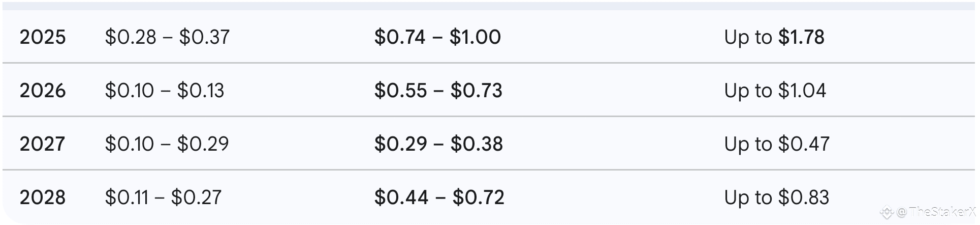The image size is (980, 225).
Task: Select the 2025 year cell
Action: pyautogui.click(x=43, y=37)
